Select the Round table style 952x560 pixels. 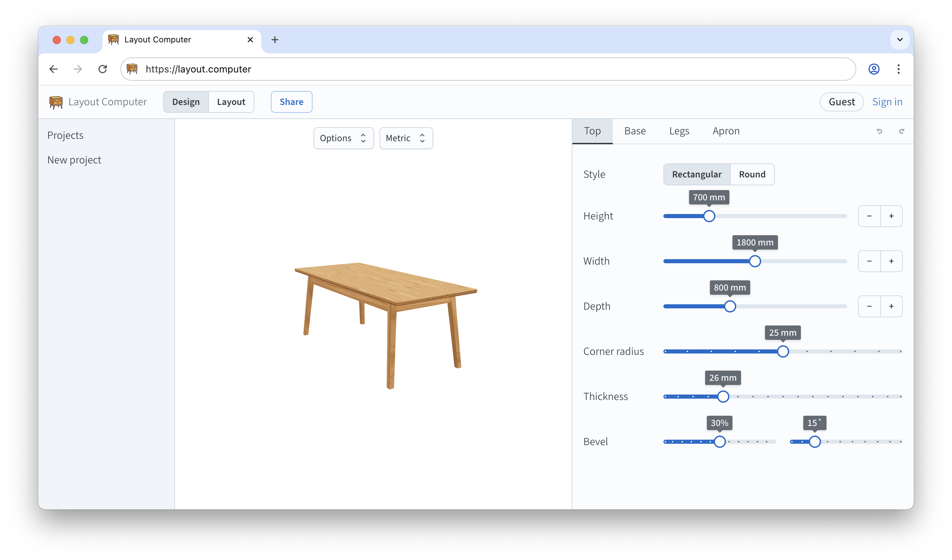752,174
